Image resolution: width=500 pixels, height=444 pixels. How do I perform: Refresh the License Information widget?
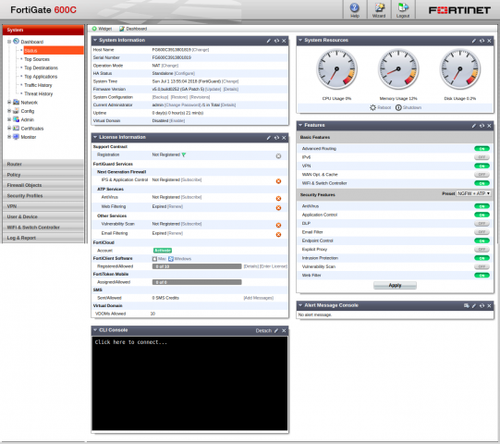coord(277,138)
